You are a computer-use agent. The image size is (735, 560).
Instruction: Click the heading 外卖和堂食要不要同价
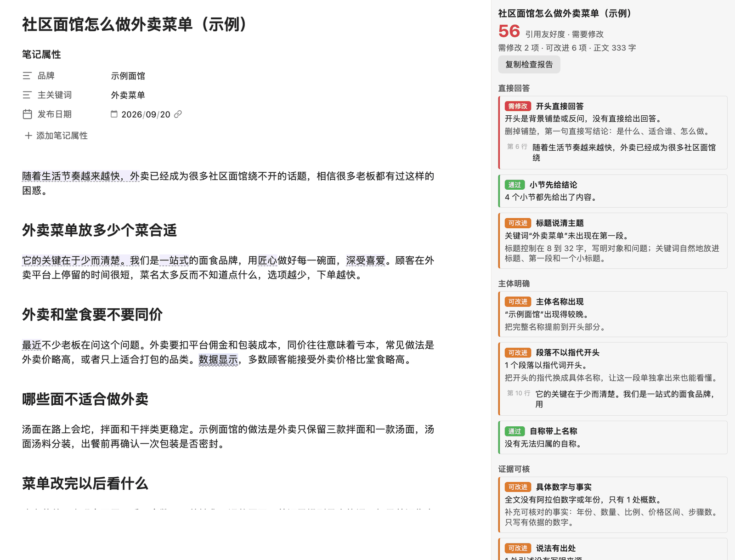(92, 315)
